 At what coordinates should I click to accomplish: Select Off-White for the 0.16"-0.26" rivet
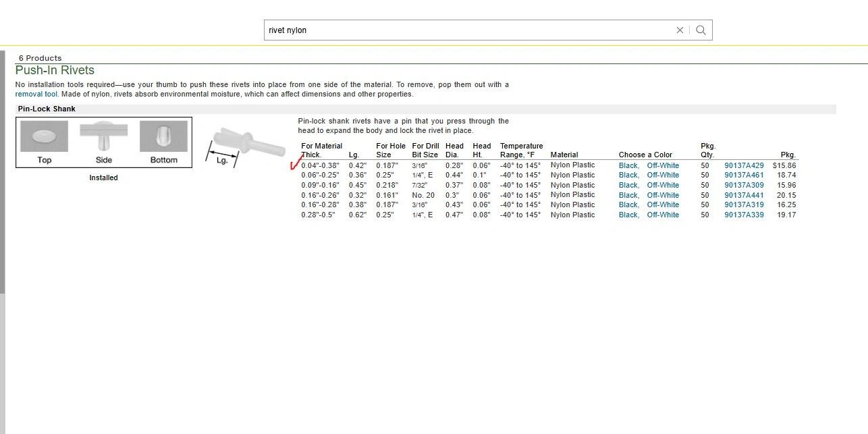pyautogui.click(x=663, y=195)
